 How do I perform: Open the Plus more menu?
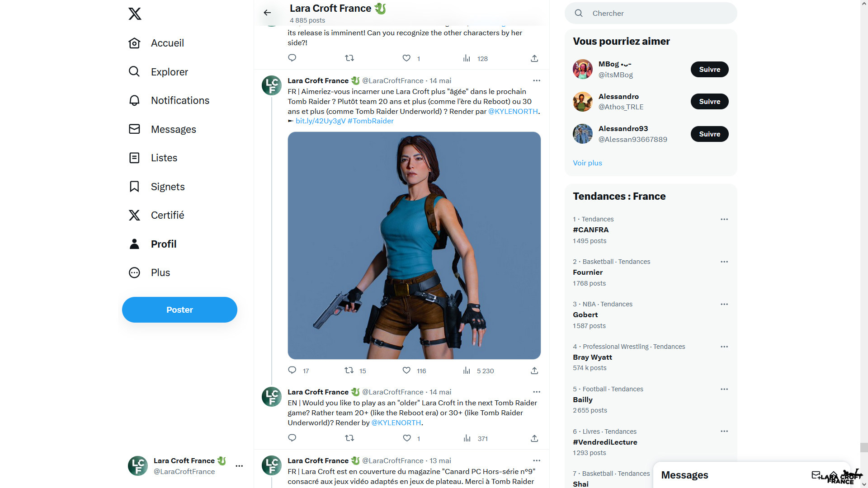160,272
